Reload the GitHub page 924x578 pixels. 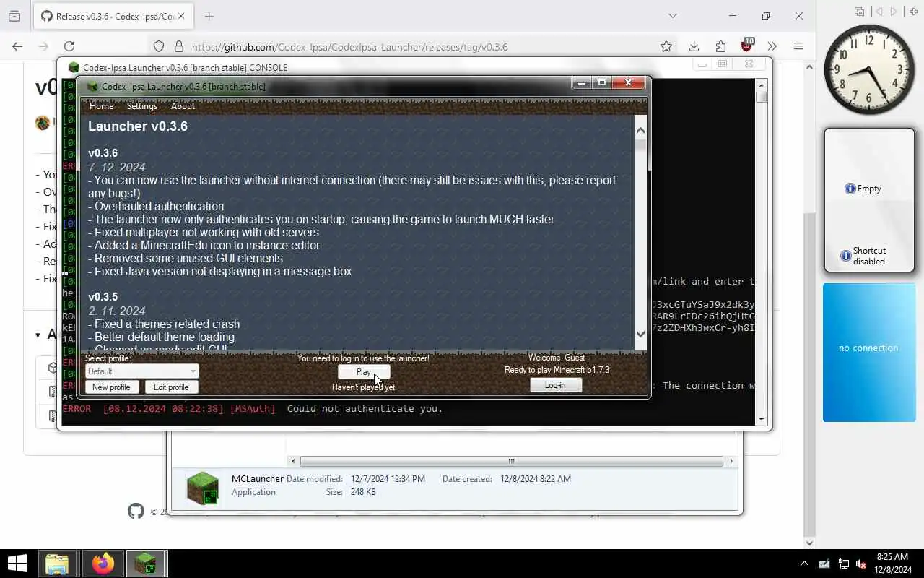[69, 46]
